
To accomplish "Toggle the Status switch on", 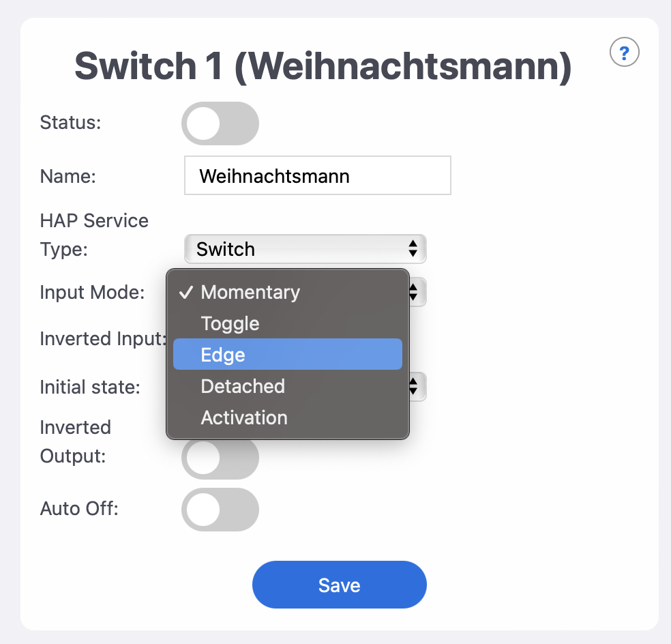I will tap(220, 123).
